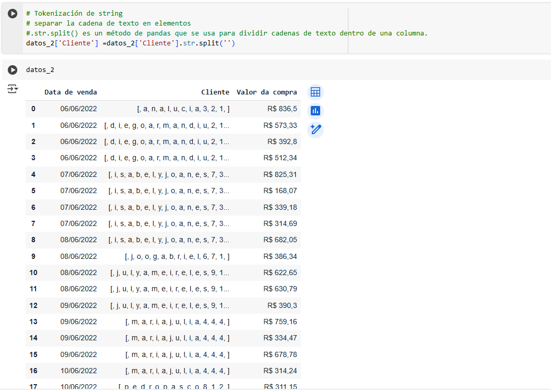Click the isabely joanes client list in row 6

coord(169,207)
